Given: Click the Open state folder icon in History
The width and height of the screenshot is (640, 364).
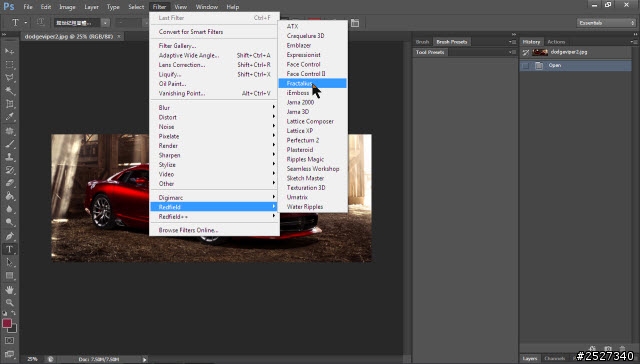Looking at the screenshot, I should click(x=539, y=65).
